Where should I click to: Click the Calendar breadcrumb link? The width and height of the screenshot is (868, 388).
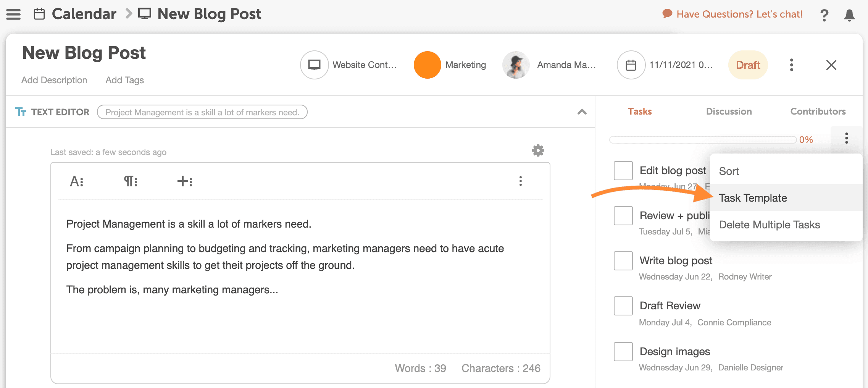coord(84,14)
